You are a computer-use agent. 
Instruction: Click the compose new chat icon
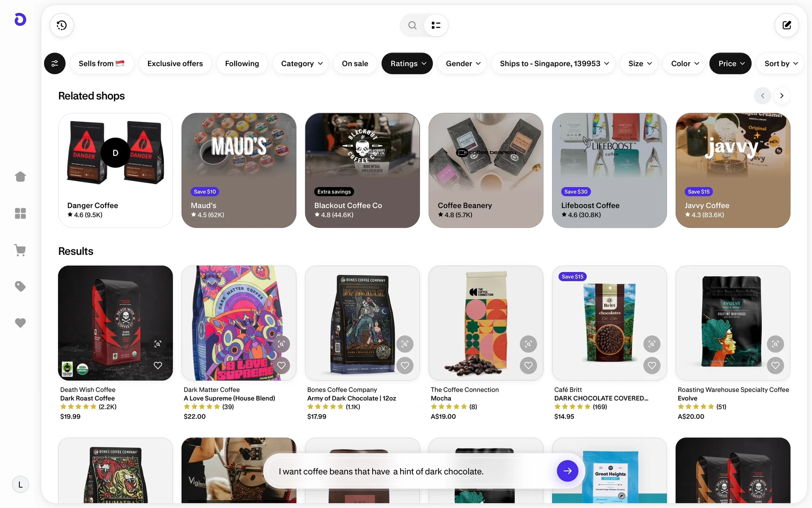[786, 25]
